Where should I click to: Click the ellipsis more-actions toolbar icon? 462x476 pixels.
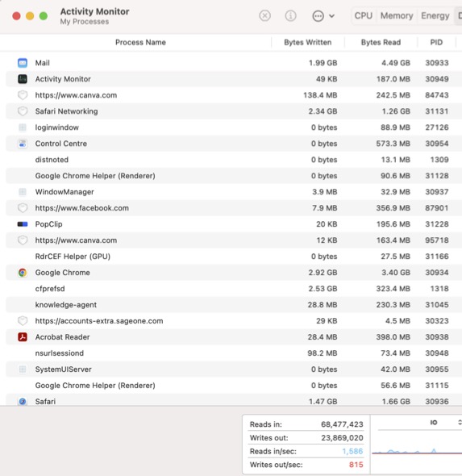tap(318, 16)
